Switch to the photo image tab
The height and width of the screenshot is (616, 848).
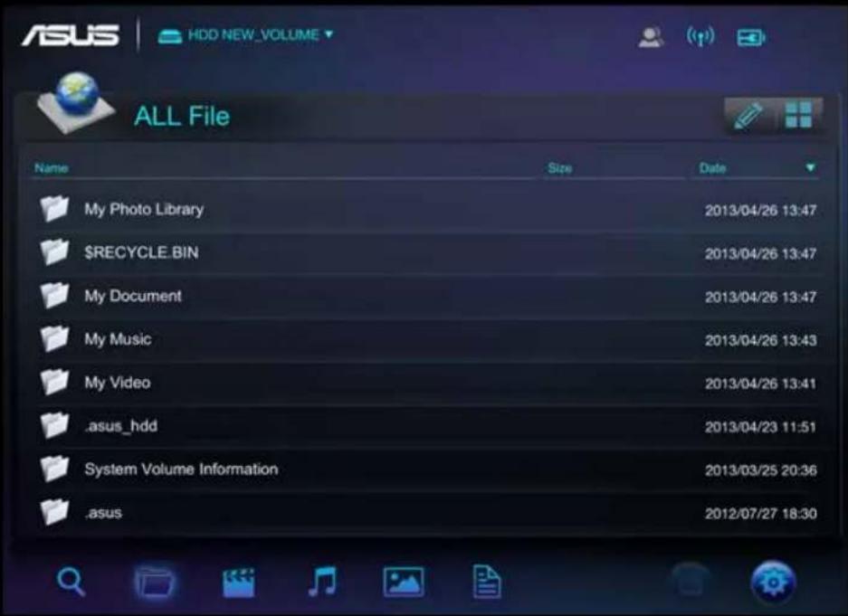click(x=404, y=582)
